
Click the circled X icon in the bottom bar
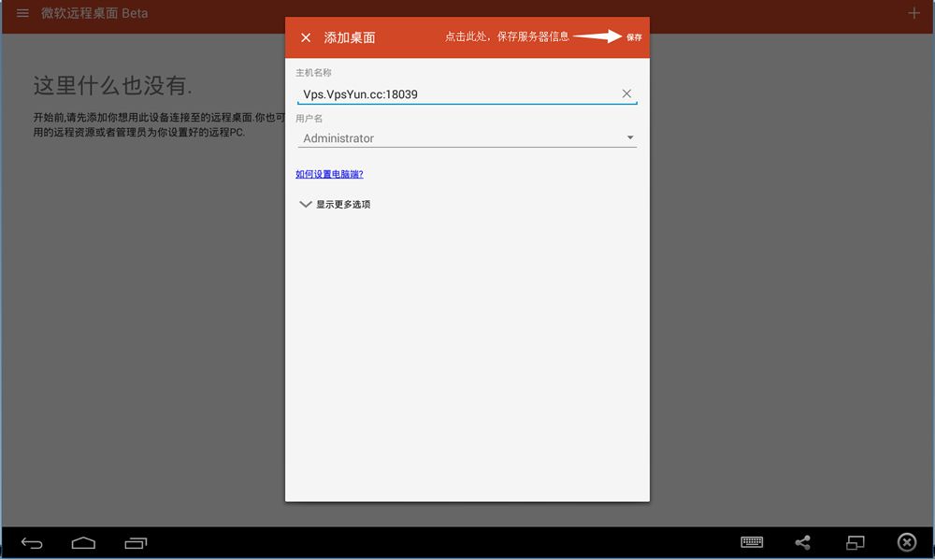pos(907,542)
